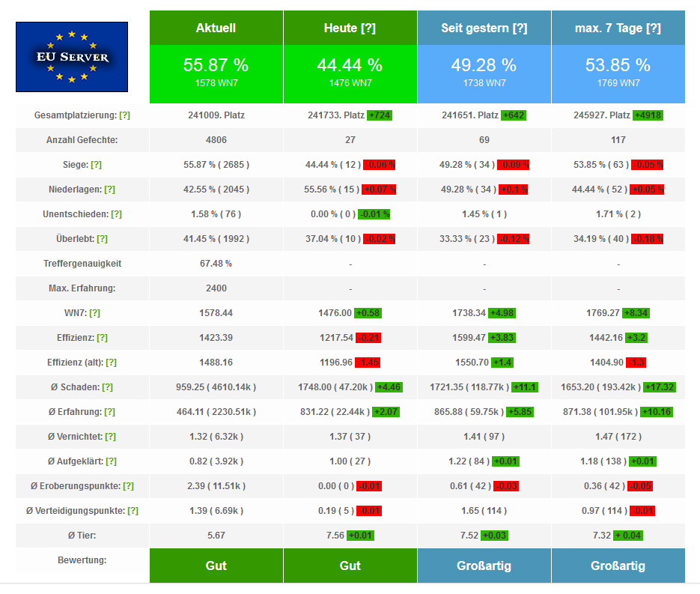Click the +0.03 Tier change badge
The image size is (700, 594).
coord(494,536)
